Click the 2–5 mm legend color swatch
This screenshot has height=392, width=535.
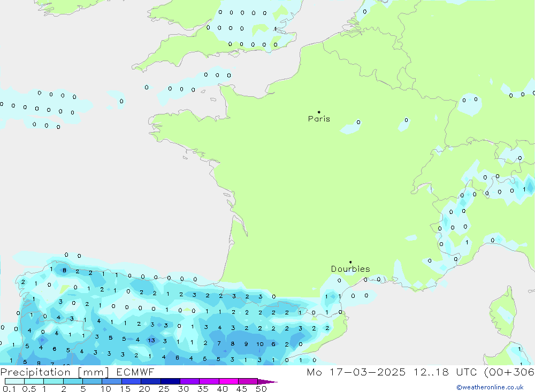coord(73,381)
